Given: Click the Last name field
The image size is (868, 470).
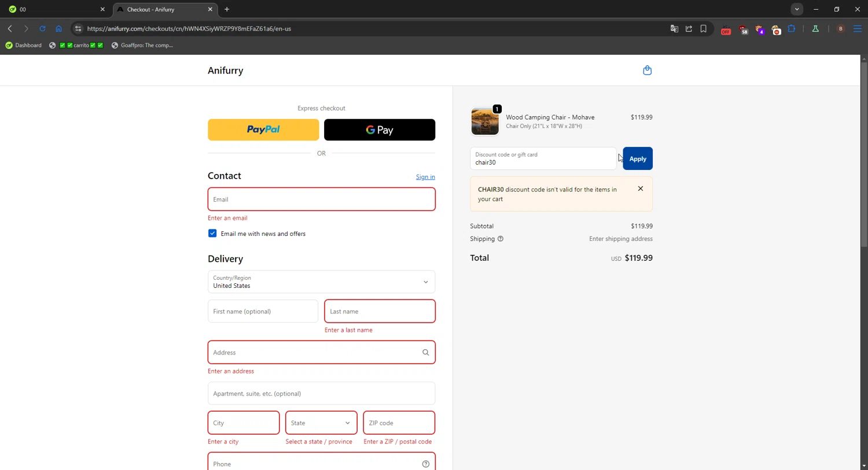Looking at the screenshot, I should coord(380,312).
